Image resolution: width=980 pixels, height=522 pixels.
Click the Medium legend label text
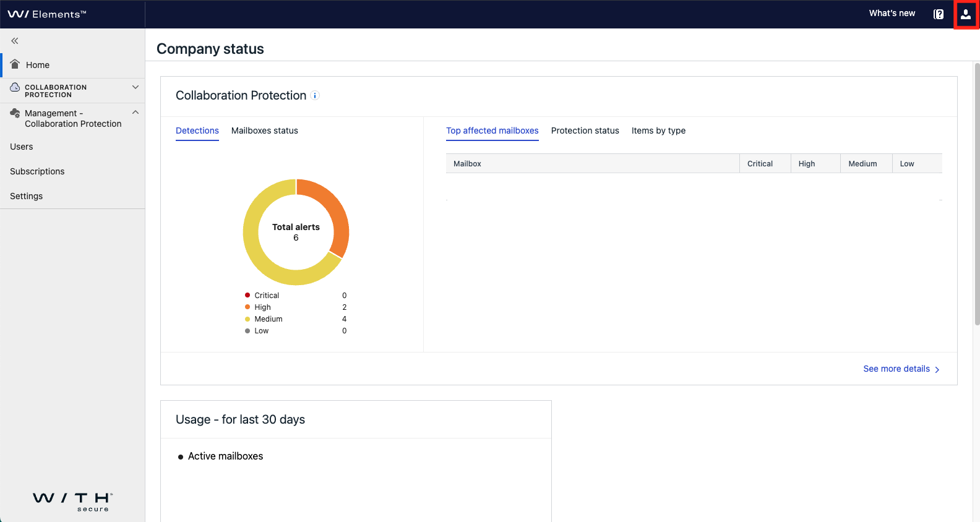coord(269,319)
